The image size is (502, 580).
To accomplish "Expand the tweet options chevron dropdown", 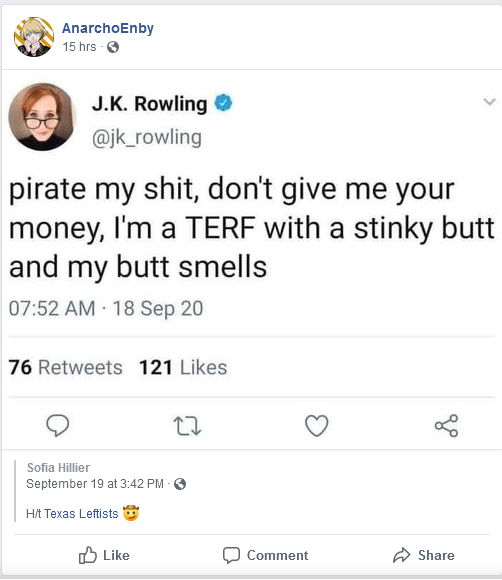I will [x=489, y=101].
